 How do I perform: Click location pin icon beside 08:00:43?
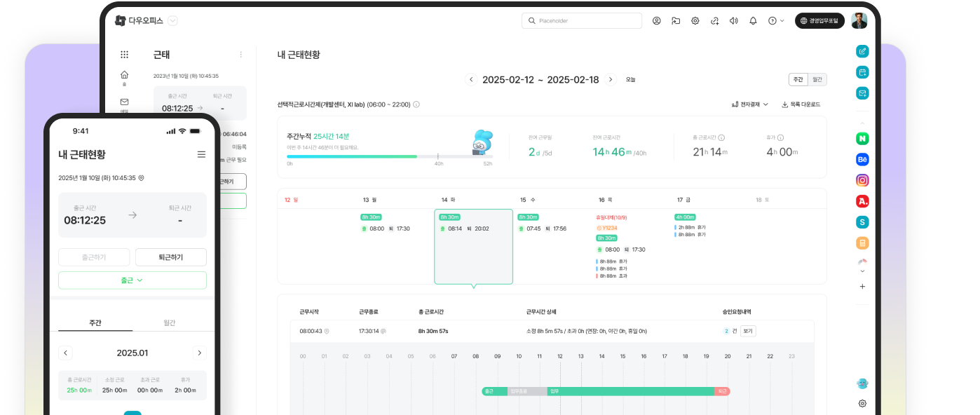tap(326, 331)
